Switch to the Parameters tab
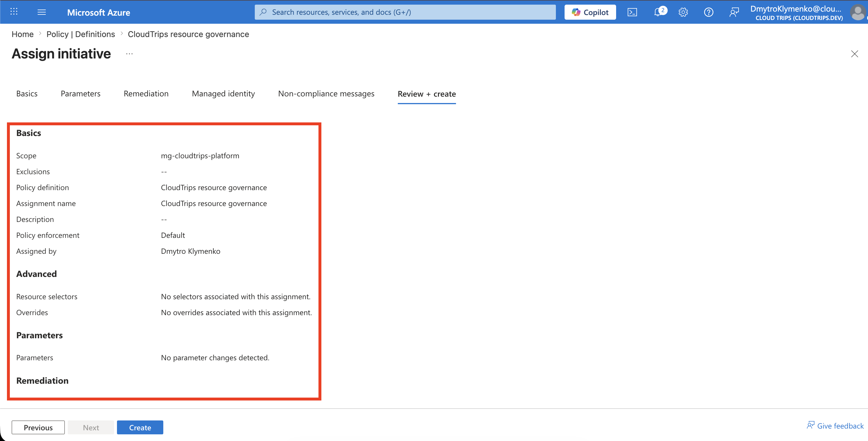Viewport: 868px width, 441px height. (x=80, y=94)
